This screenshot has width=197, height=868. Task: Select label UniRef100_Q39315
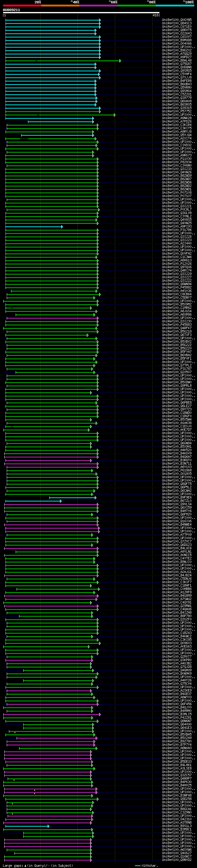coord(177,108)
